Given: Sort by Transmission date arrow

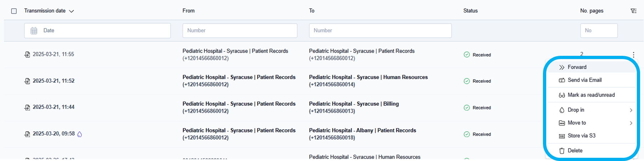Looking at the screenshot, I should (71, 11).
